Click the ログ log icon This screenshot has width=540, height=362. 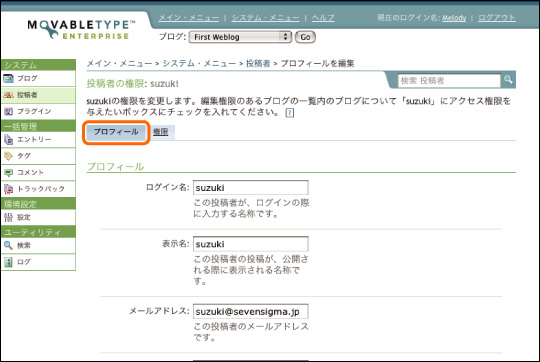coord(8,262)
